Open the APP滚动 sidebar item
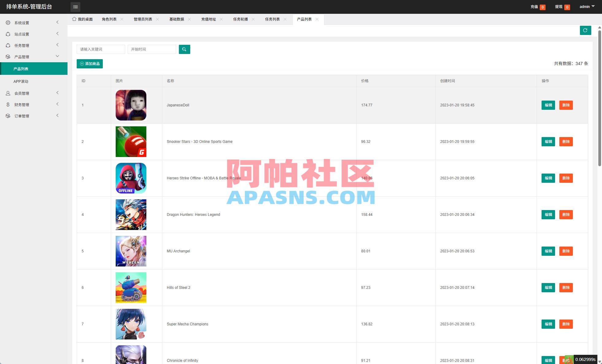 click(x=21, y=81)
